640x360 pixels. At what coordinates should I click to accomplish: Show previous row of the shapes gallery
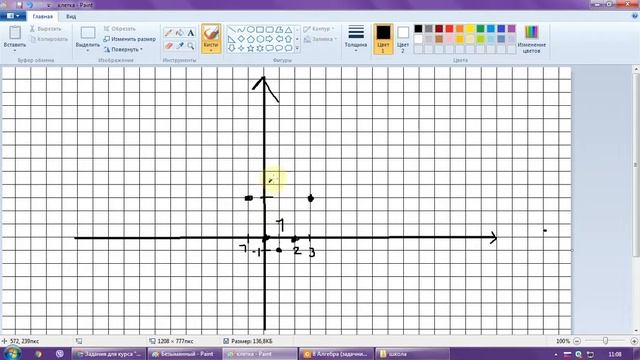coord(297,30)
